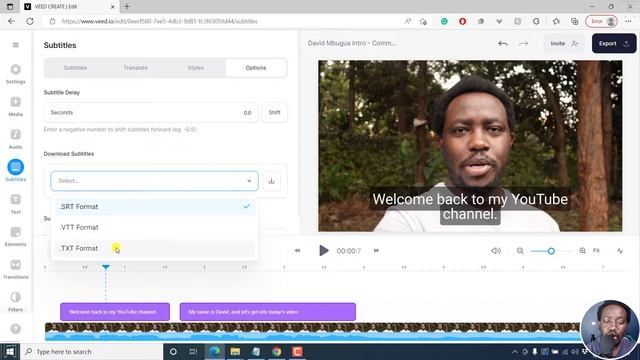The height and width of the screenshot is (360, 640).
Task: Click the browser back arrow
Action: point(11,21)
